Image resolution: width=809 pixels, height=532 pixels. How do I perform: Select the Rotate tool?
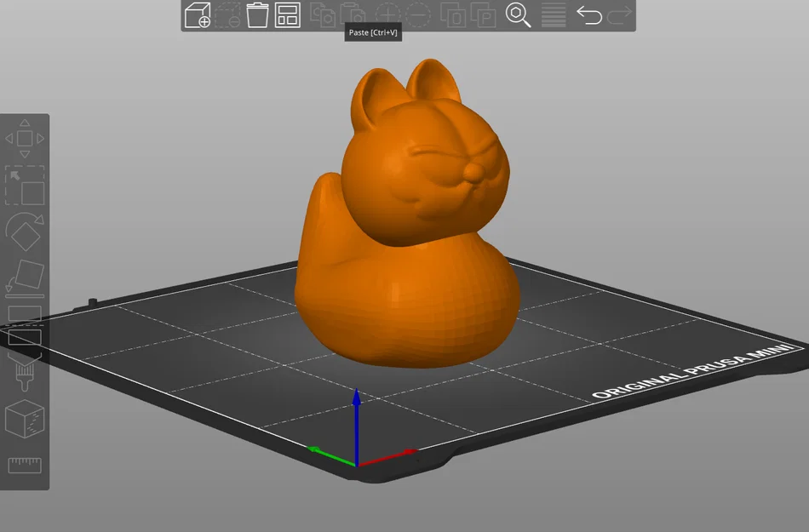point(26,232)
